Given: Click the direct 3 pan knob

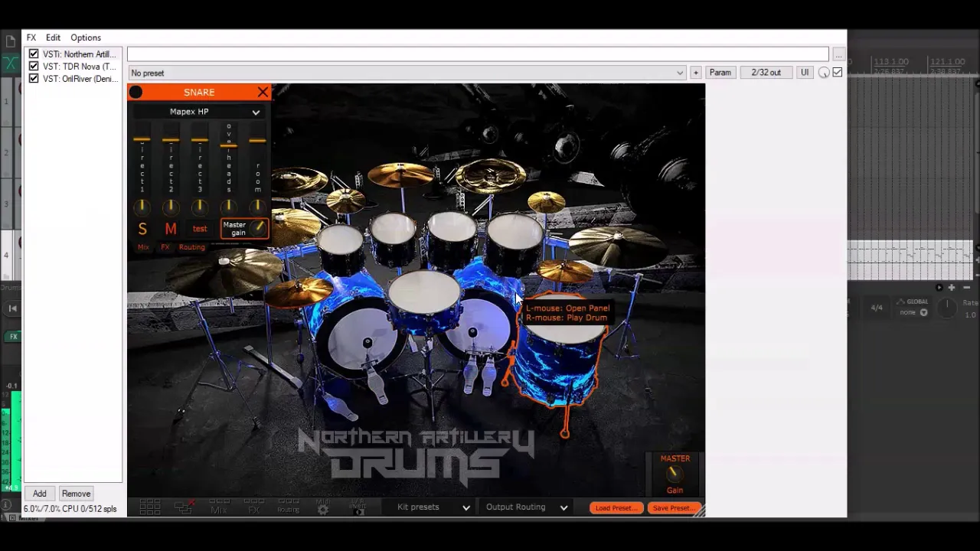Looking at the screenshot, I should 200,207.
